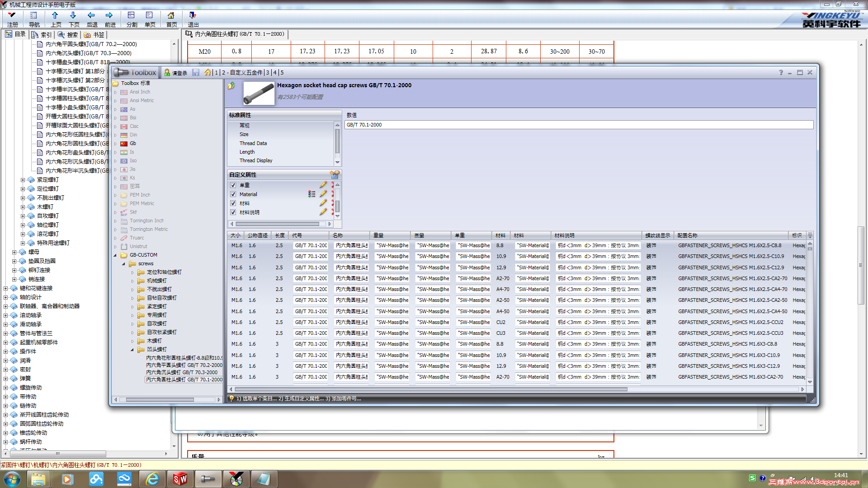
Task: Select Thread Data in standard properties list
Action: pos(253,143)
